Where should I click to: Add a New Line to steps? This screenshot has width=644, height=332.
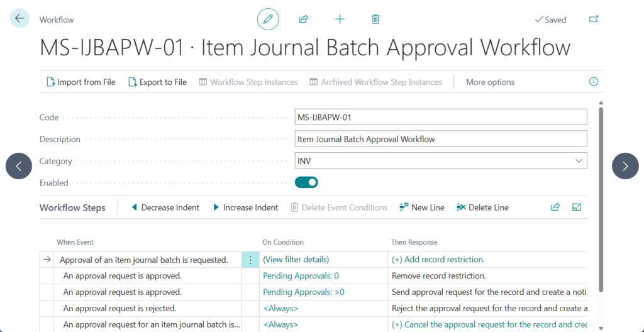421,207
